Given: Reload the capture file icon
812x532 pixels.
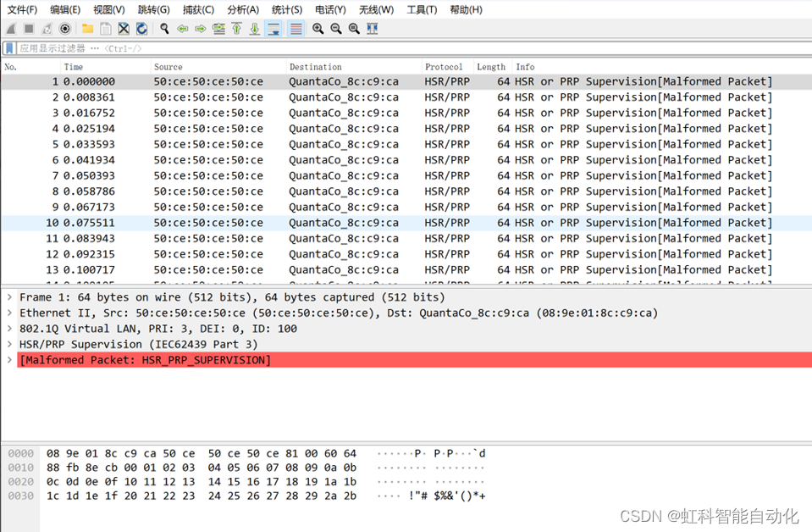Looking at the screenshot, I should [141, 29].
